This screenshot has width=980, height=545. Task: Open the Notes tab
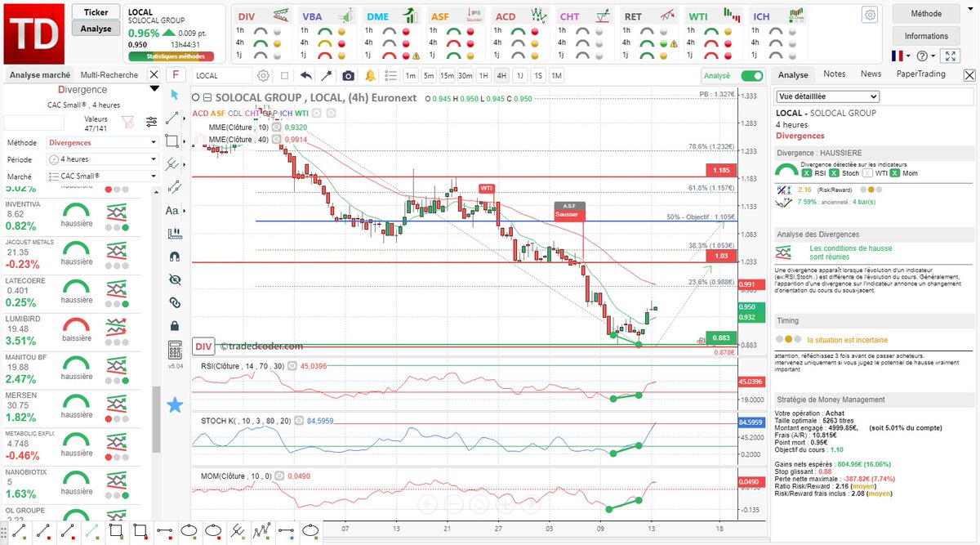pos(835,74)
